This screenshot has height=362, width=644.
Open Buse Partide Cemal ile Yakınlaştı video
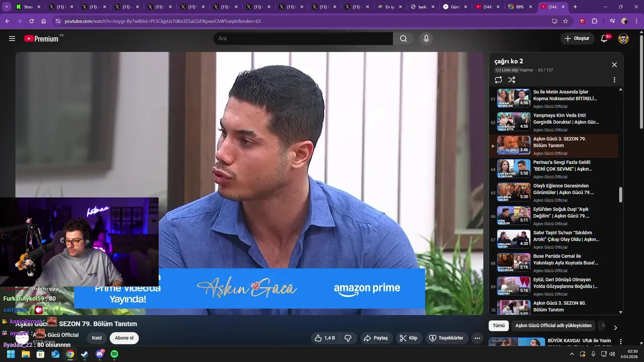[x=553, y=263]
